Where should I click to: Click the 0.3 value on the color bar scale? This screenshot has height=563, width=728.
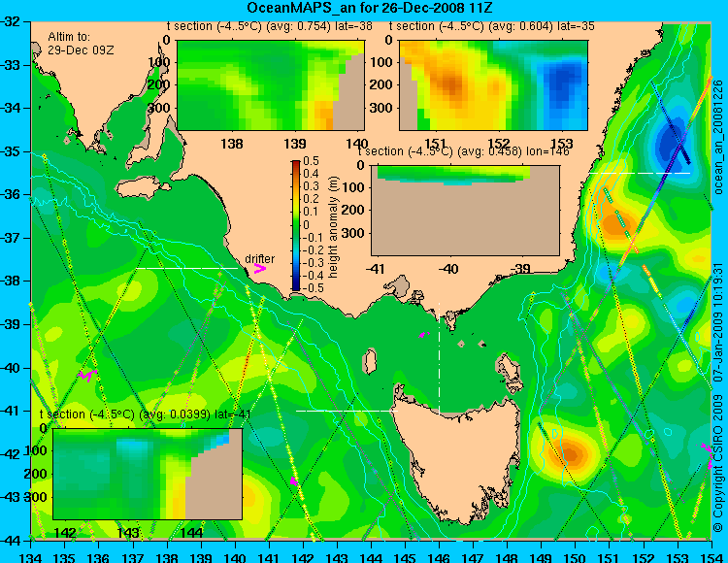(x=311, y=186)
